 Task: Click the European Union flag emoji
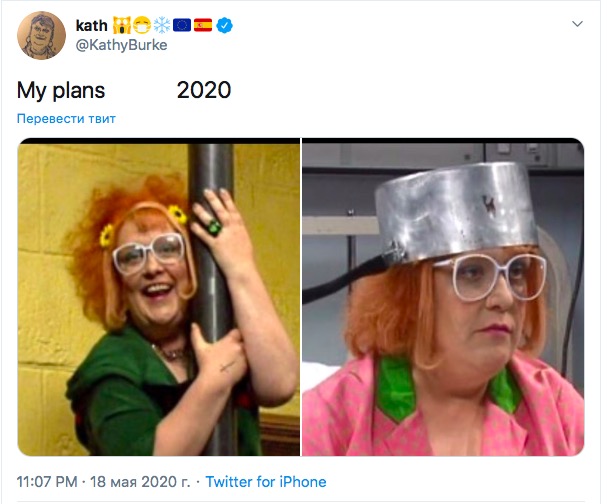point(182,25)
